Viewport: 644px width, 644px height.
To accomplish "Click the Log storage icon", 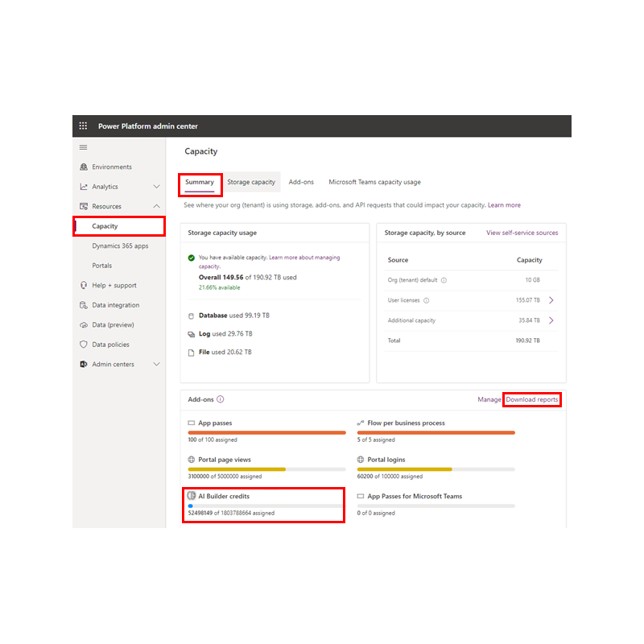I will pos(192,334).
